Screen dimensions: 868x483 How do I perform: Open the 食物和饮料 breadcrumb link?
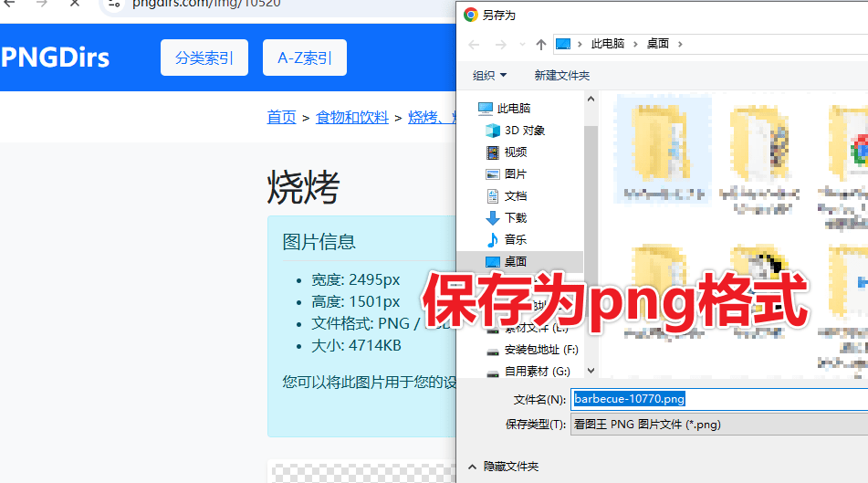[x=352, y=118]
